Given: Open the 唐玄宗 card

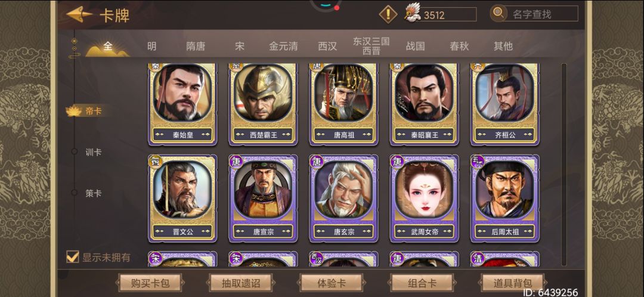Looking at the screenshot, I should (x=343, y=199).
